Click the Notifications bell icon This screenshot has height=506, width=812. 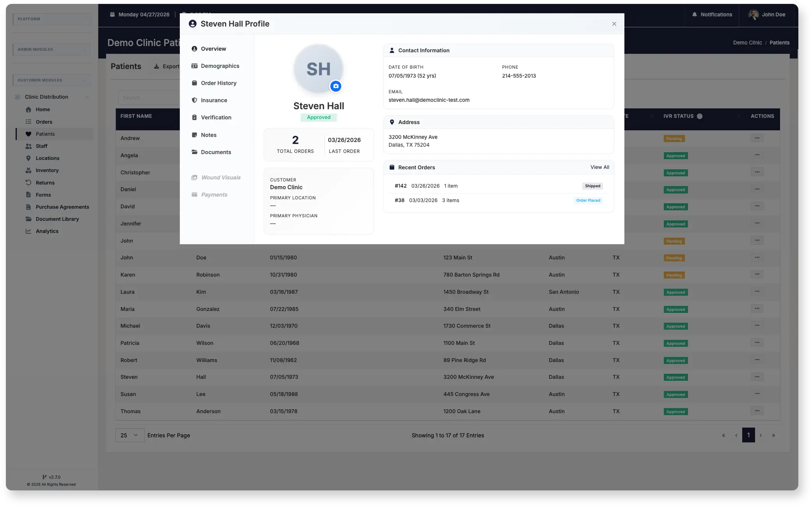(695, 14)
